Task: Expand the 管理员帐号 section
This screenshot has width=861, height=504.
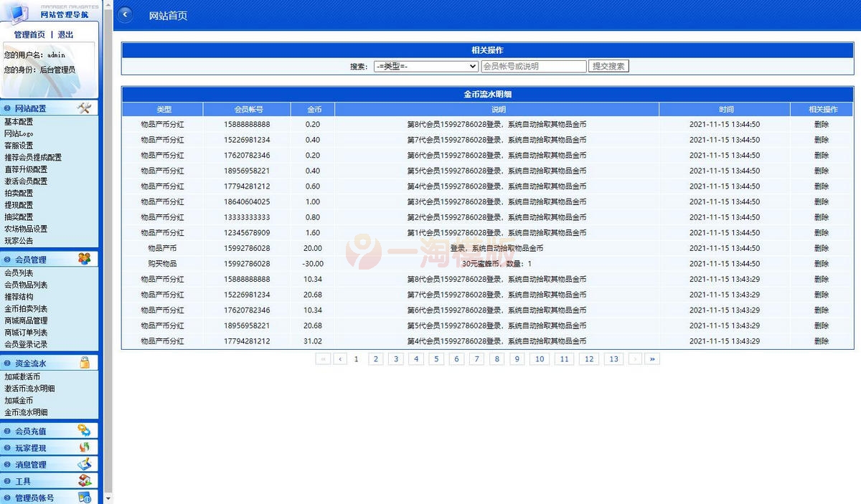Action: (x=50, y=498)
